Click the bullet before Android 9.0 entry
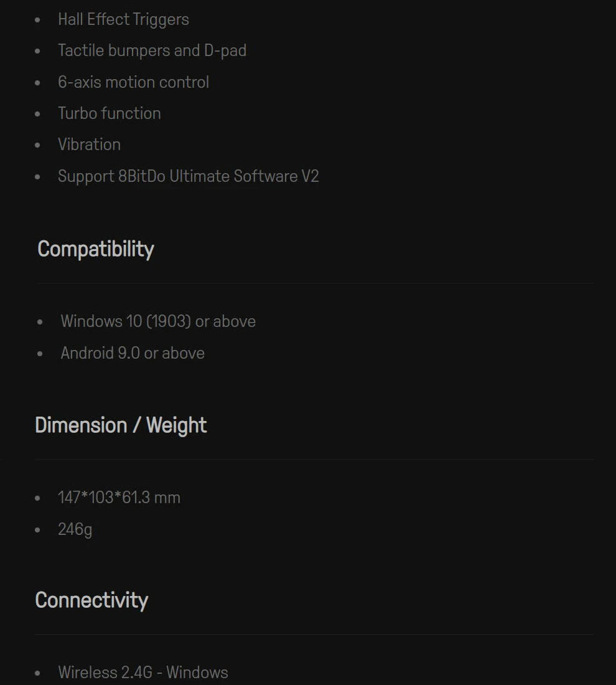This screenshot has height=685, width=616. pos(40,354)
